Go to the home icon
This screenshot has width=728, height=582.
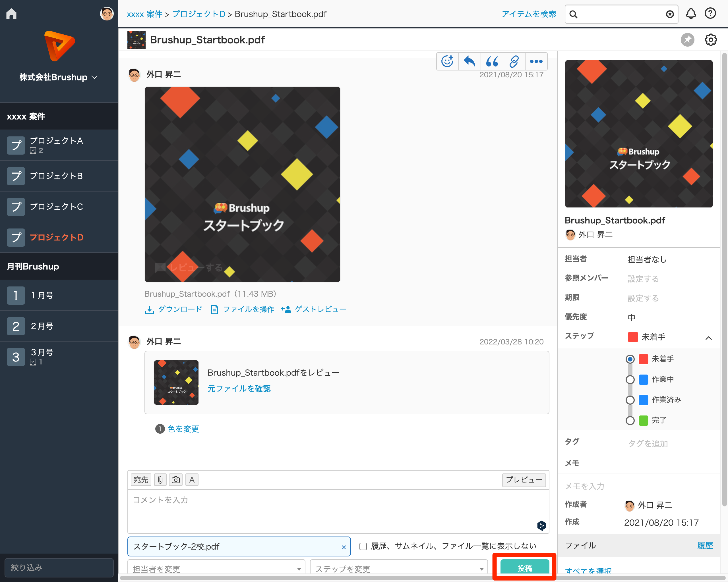point(11,14)
